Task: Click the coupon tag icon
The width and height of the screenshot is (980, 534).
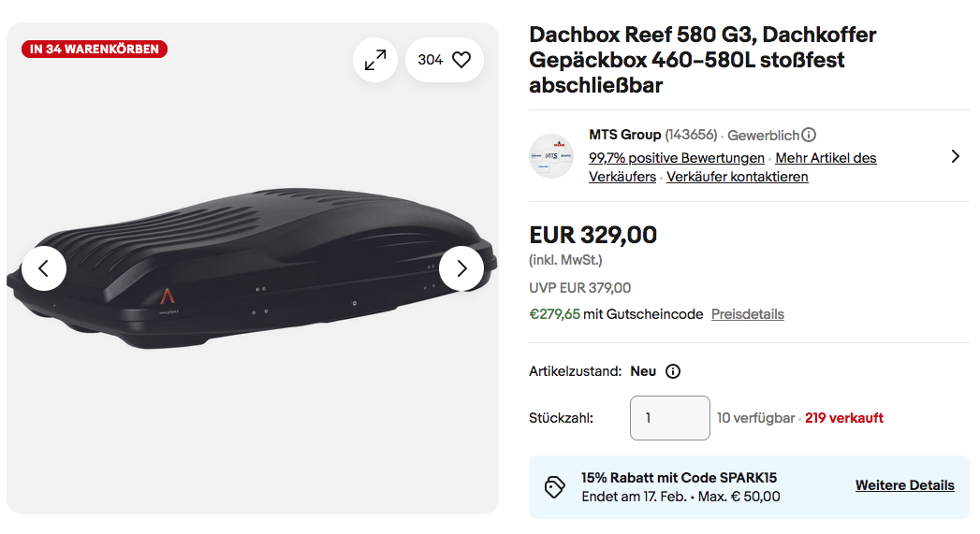Action: (555, 487)
